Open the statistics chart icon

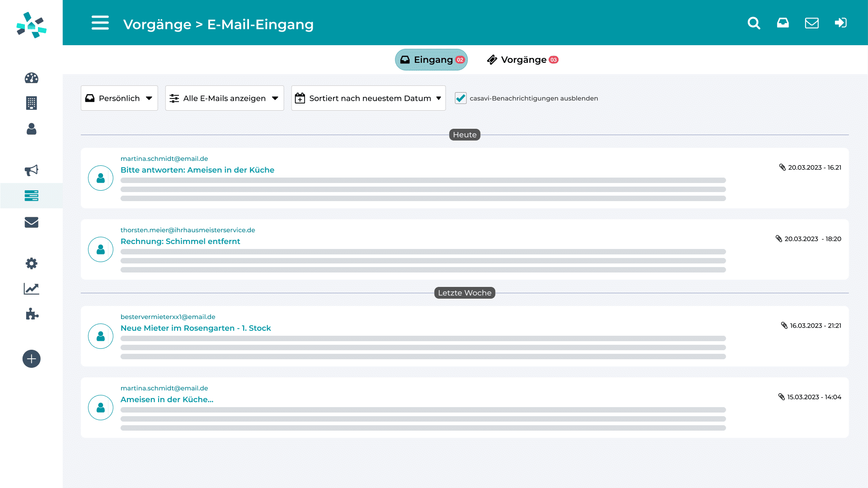point(31,289)
